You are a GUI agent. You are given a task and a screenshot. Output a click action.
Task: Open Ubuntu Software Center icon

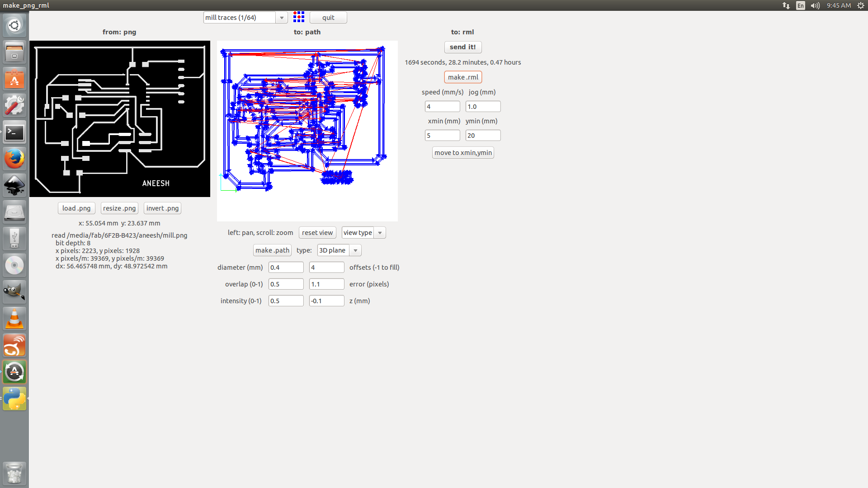[x=14, y=80]
